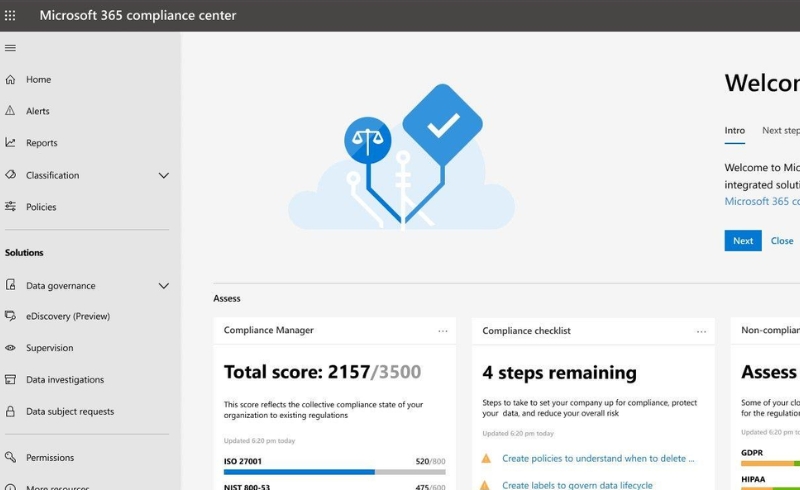Click the Permissions key icon
Screen dimensions: 800x490
coord(10,457)
